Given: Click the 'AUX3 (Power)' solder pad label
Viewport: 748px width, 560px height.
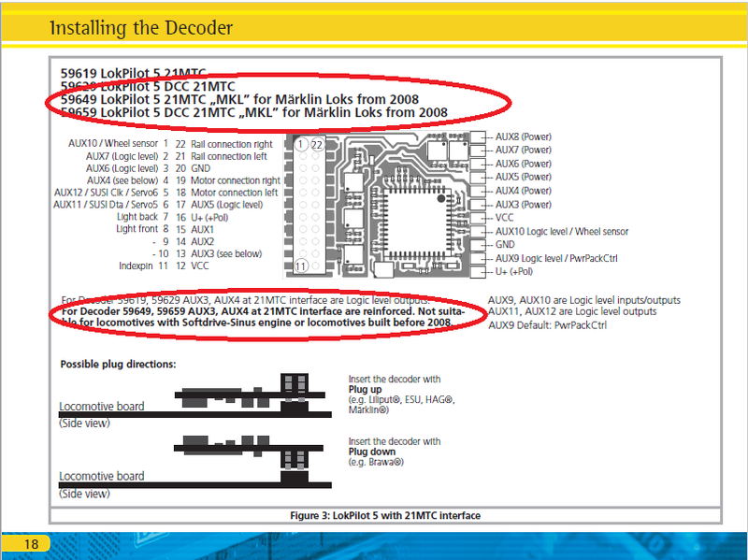Looking at the screenshot, I should pos(524,204).
